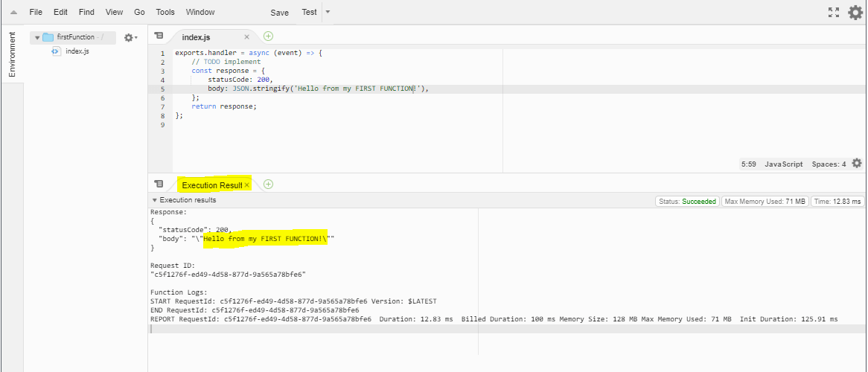Add new editor tab with plus icon
The width and height of the screenshot is (868, 372).
pyautogui.click(x=268, y=36)
